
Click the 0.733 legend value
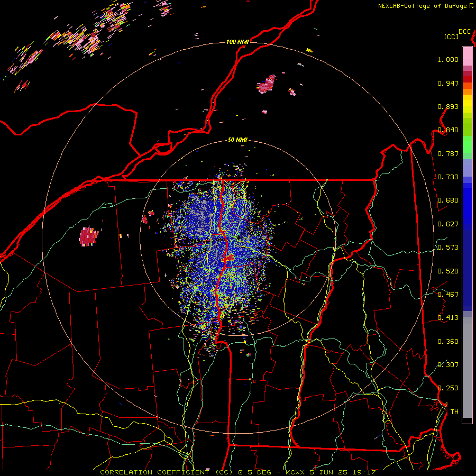pos(448,177)
